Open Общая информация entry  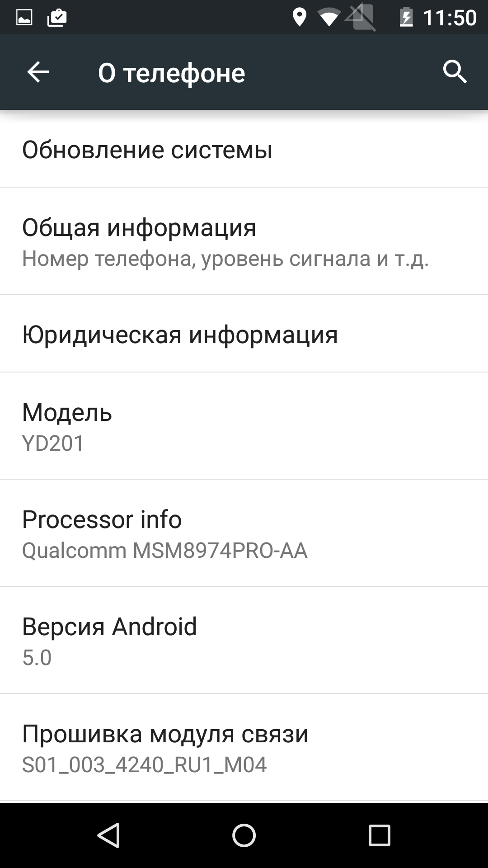244,241
